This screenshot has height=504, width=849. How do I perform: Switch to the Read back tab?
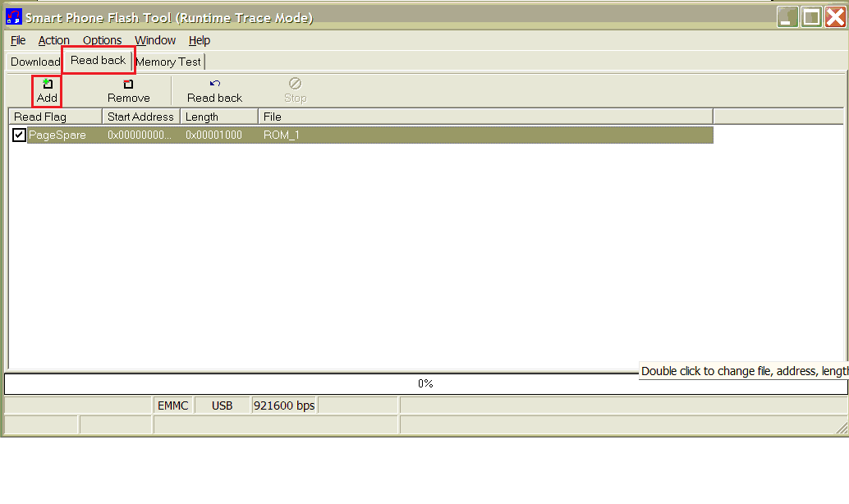[x=98, y=61]
